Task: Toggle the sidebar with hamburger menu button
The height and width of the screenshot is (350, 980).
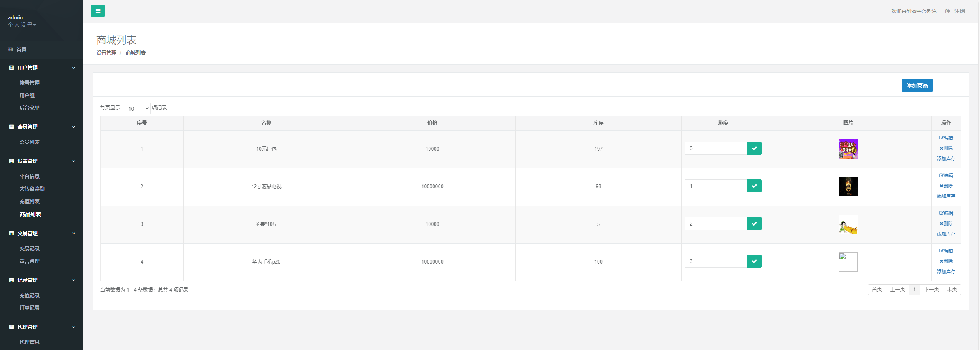Action: point(98,11)
